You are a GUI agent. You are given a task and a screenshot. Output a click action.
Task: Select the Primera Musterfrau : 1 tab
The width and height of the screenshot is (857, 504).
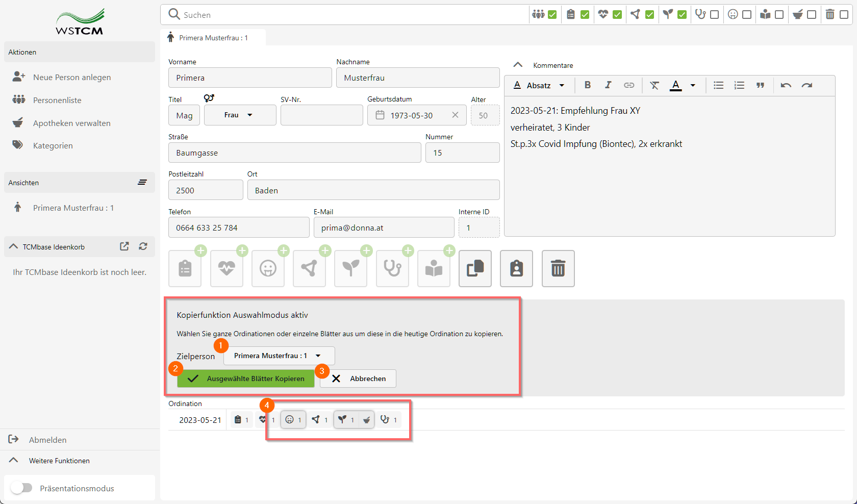(213, 38)
